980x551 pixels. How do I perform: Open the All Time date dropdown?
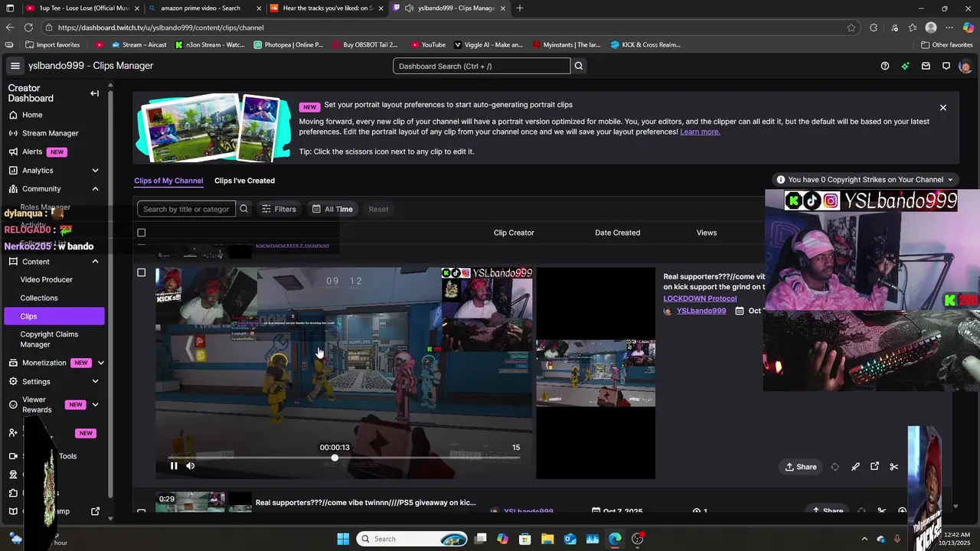pos(332,209)
